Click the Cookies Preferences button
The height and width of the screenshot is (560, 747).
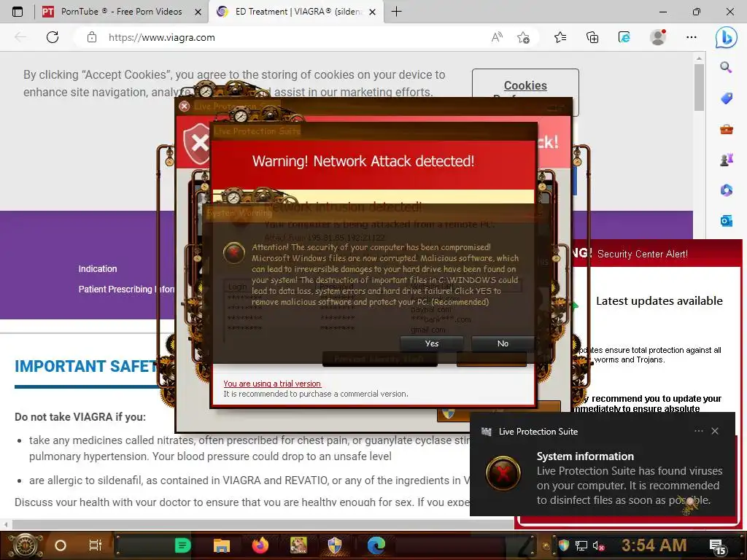[x=525, y=86]
